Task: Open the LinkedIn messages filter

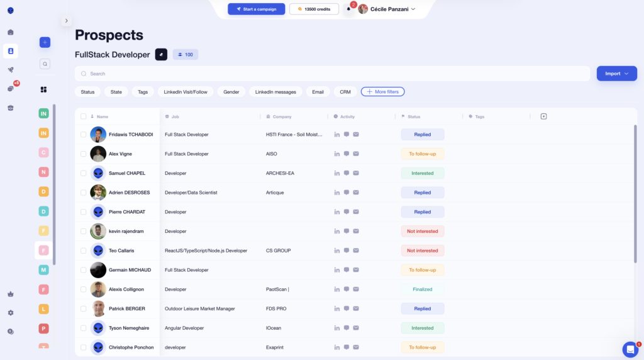Action: click(x=275, y=92)
